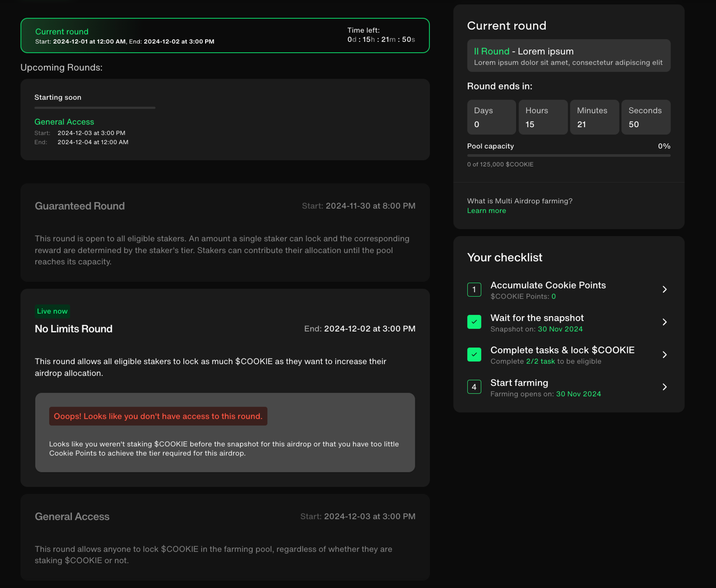
Task: Toggle the Wait for the snapshot checkmark
Action: point(474,322)
